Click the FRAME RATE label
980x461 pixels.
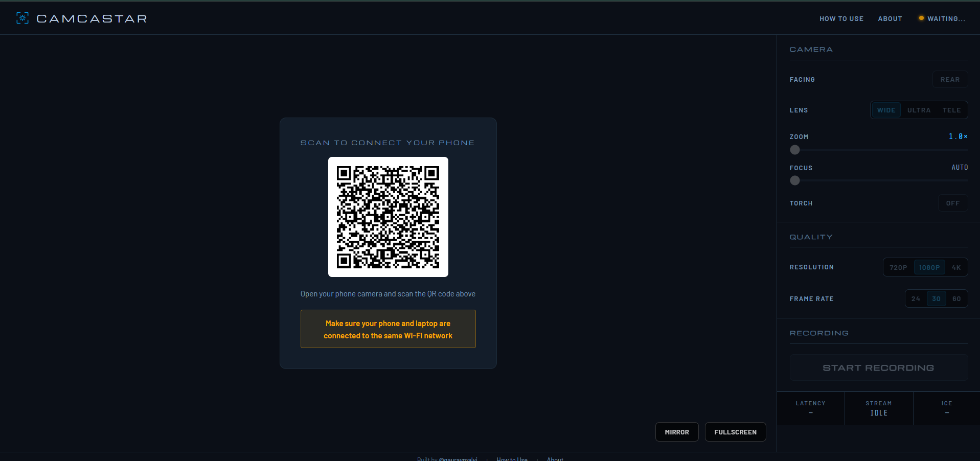point(811,299)
